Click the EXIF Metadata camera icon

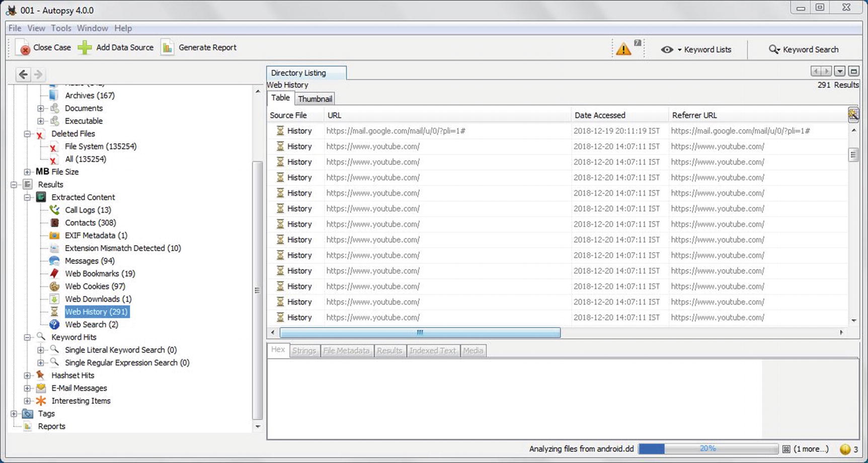tap(54, 235)
